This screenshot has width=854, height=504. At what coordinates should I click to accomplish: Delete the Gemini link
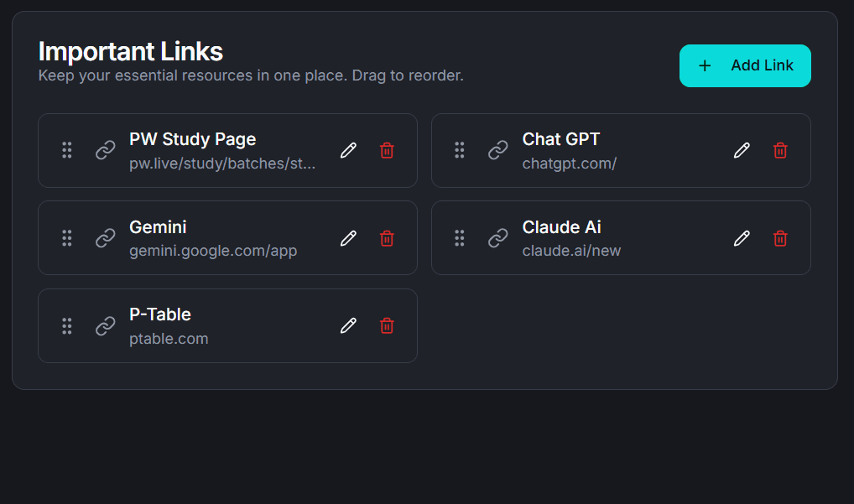[x=387, y=238]
